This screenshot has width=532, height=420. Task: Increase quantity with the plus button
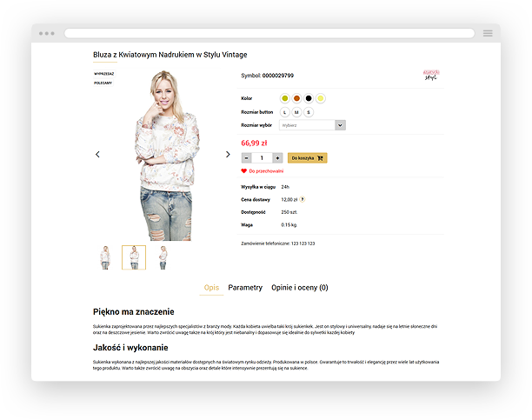click(277, 158)
